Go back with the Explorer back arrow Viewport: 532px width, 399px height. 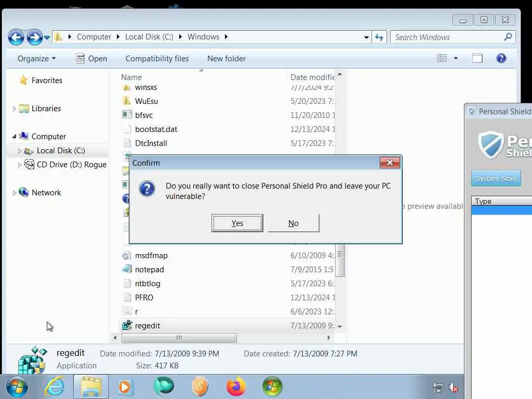pyautogui.click(x=16, y=37)
